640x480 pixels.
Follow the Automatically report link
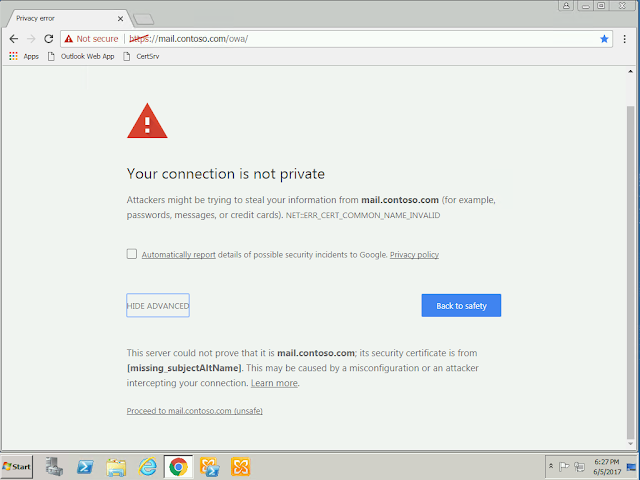[178, 255]
